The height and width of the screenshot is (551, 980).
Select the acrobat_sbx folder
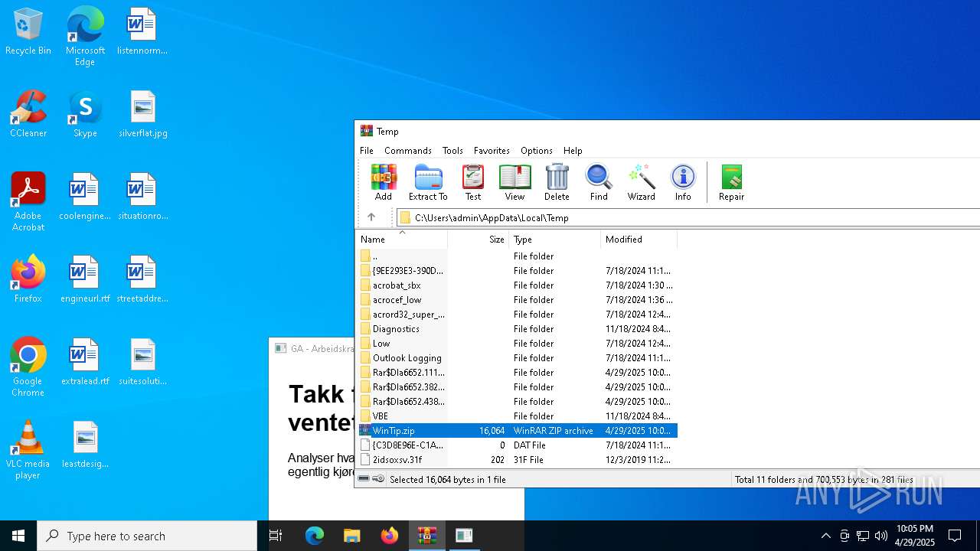click(517, 285)
